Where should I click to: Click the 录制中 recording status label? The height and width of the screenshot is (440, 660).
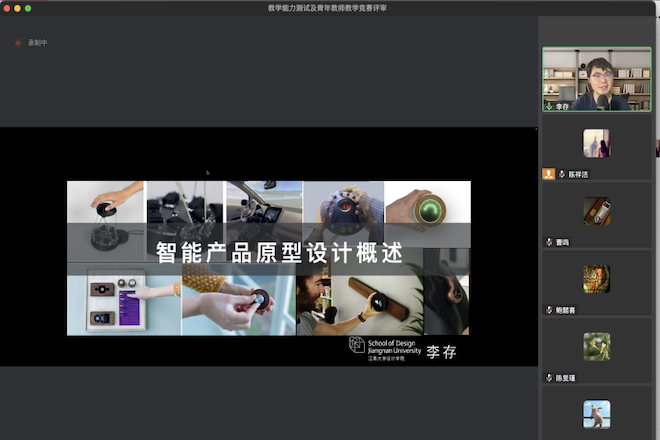(37, 43)
